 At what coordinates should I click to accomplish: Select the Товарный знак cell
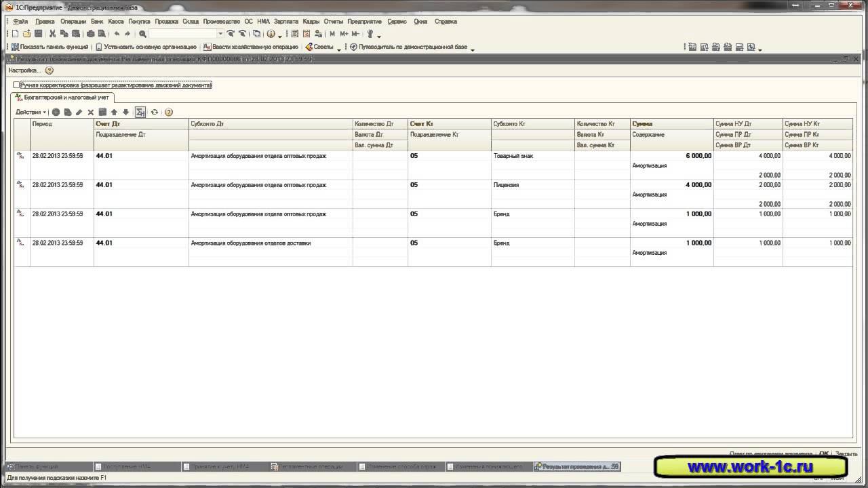532,156
